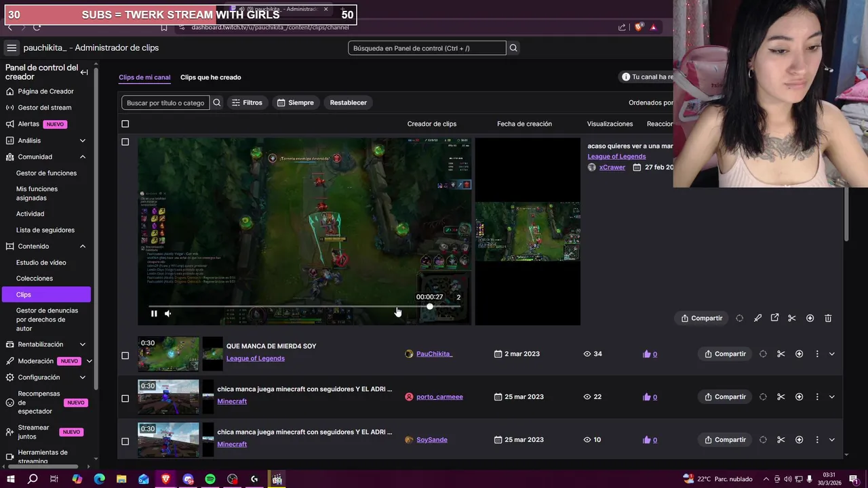This screenshot has width=868, height=488.
Task: Click the Restablecer filters button
Action: [x=348, y=102]
